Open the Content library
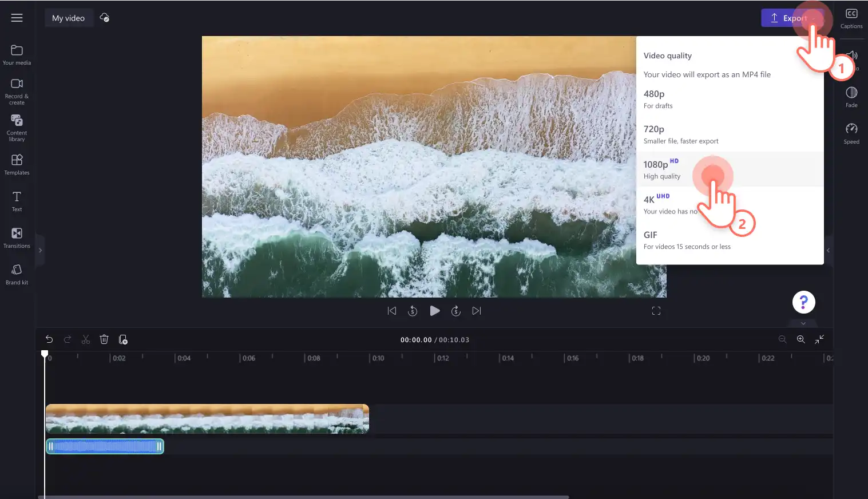The width and height of the screenshot is (868, 499). [x=17, y=128]
